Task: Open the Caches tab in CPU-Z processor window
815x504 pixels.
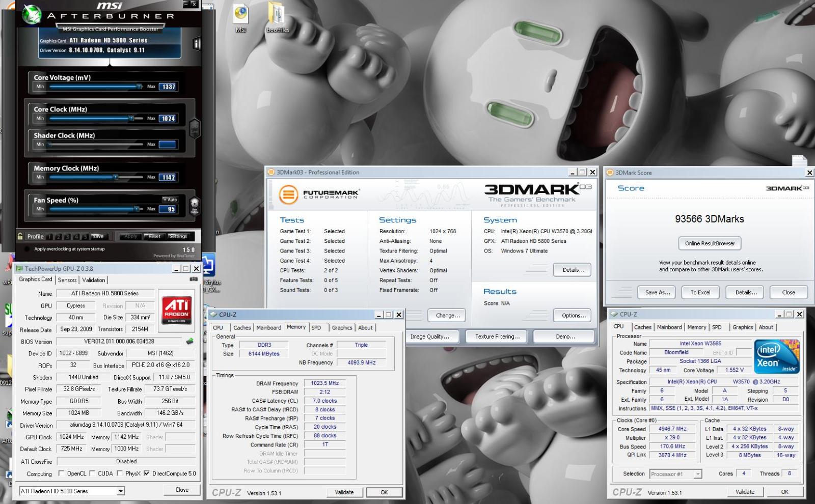Action: (x=643, y=327)
